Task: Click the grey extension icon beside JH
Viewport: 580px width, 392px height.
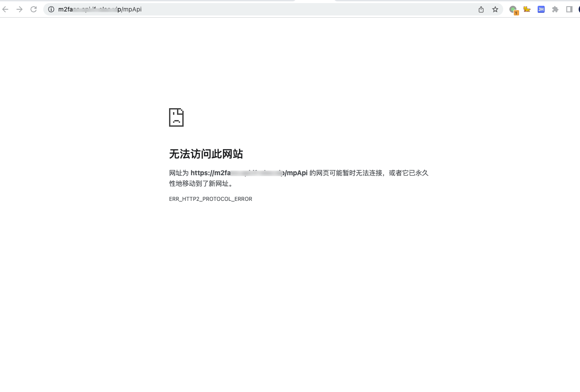Action: pos(555,9)
